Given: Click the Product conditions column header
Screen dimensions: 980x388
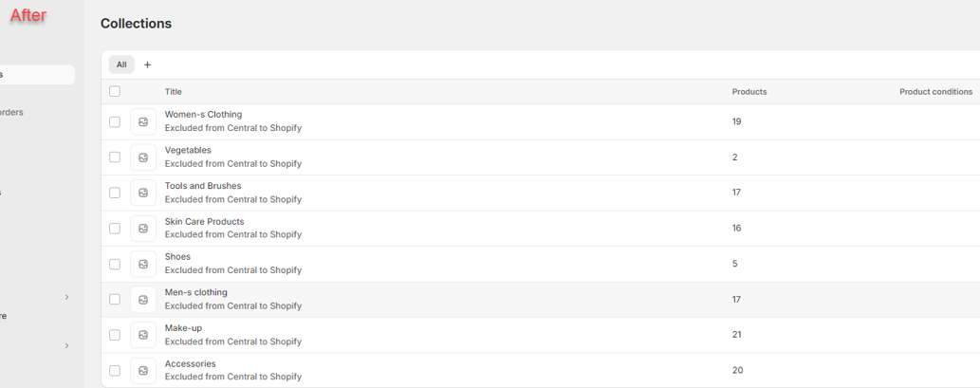Looking at the screenshot, I should point(935,92).
